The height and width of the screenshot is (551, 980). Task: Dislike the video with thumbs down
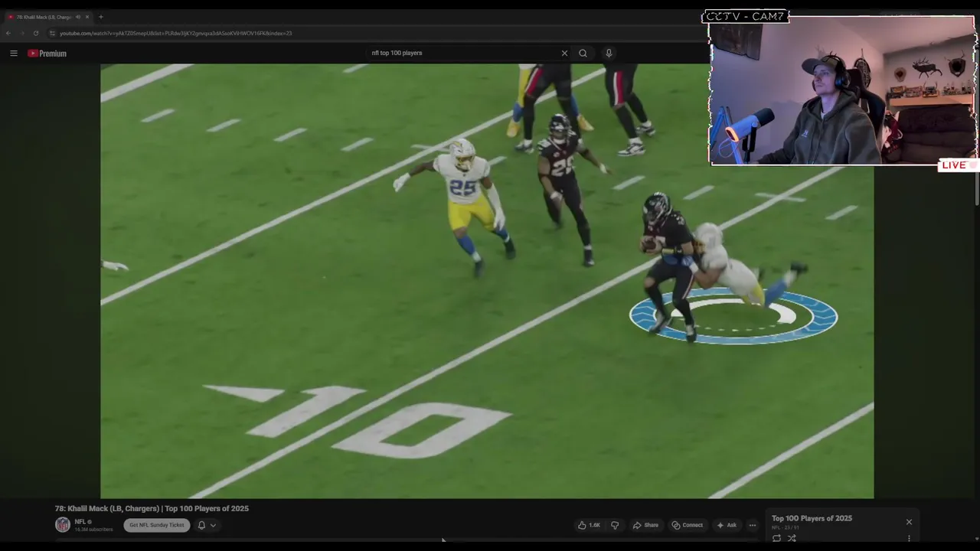[614, 525]
